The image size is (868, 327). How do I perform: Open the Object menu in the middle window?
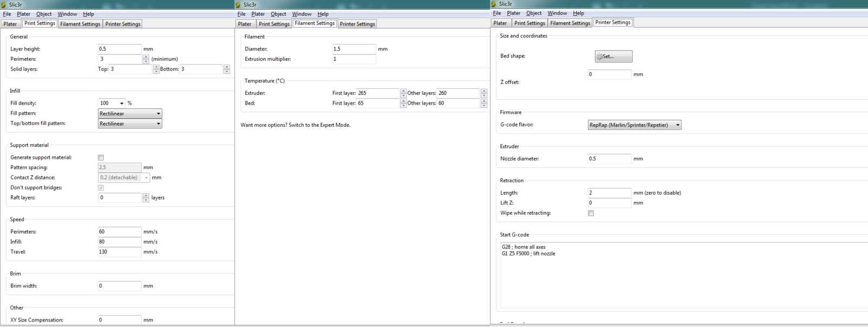(278, 14)
